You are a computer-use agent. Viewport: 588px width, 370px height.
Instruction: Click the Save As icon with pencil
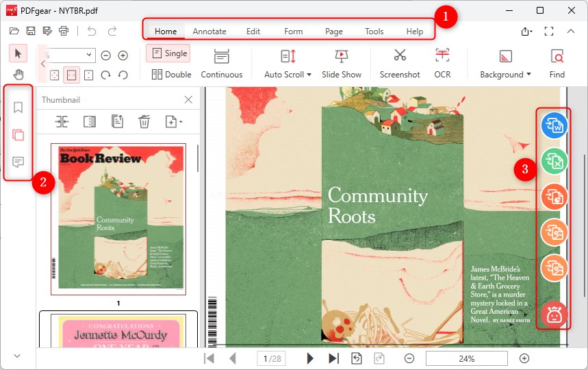point(47,31)
